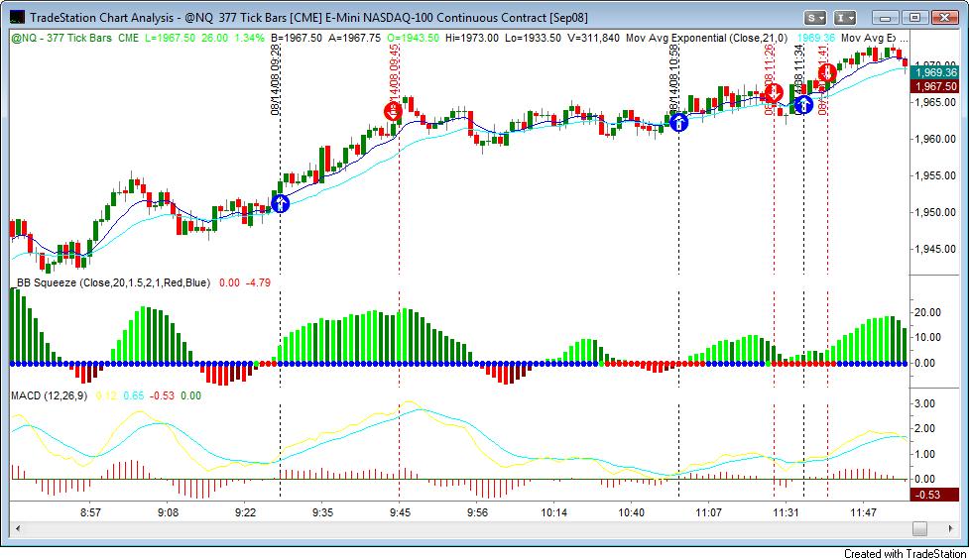Click the yellow 0.12 MACD value
Image resolution: width=969 pixels, height=560 pixels.
106,395
